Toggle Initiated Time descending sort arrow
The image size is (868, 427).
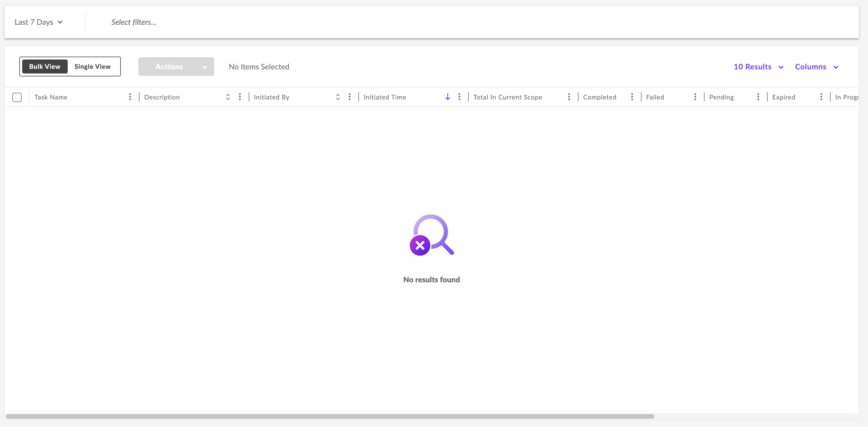point(447,97)
